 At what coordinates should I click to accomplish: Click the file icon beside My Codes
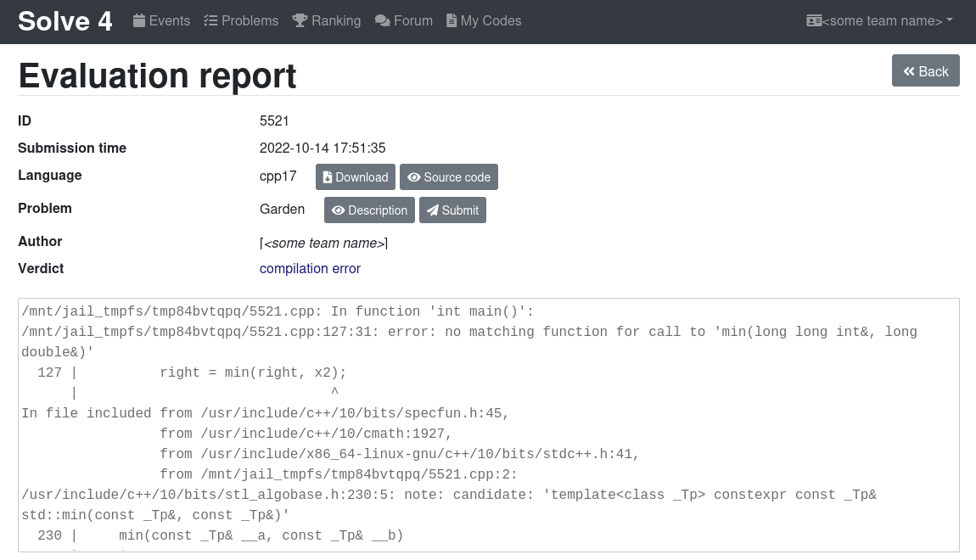click(452, 20)
